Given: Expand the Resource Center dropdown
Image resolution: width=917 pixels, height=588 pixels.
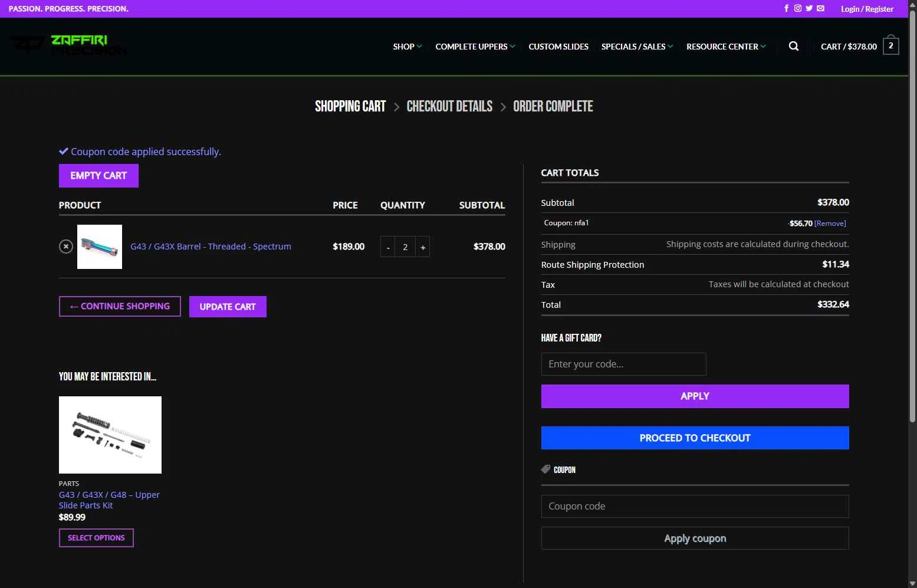Looking at the screenshot, I should click(726, 47).
